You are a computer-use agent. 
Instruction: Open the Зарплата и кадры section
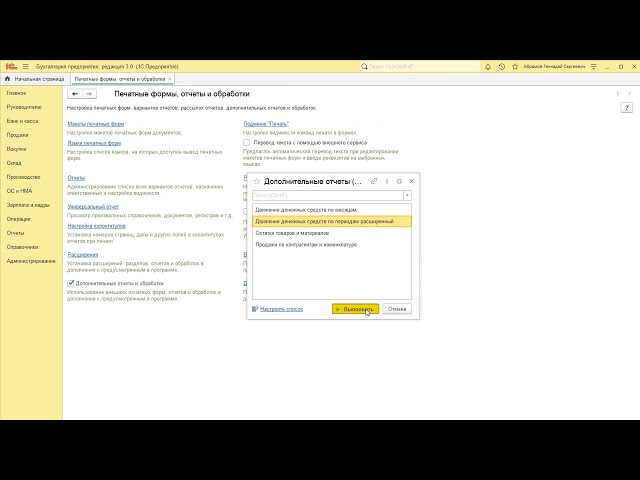point(28,205)
